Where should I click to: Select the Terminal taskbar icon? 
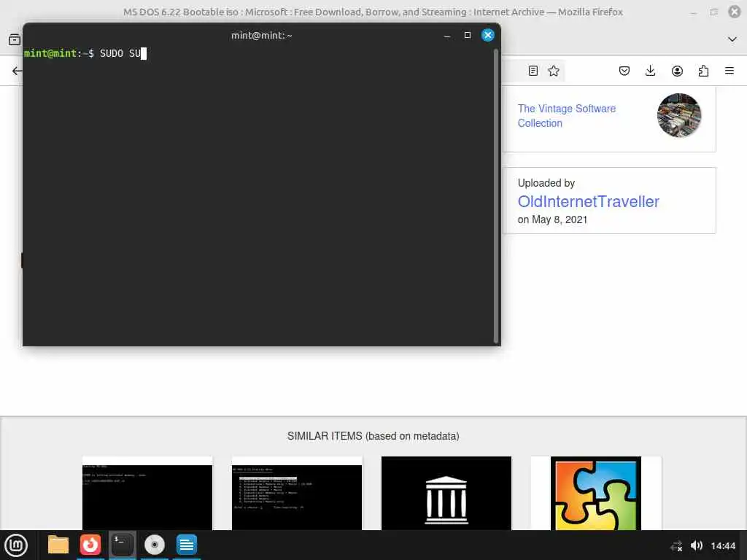[x=122, y=545]
